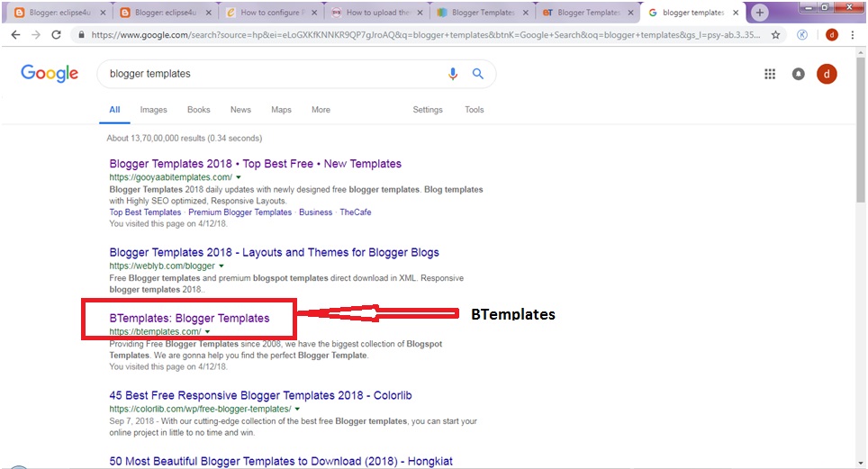Click the browser address bar URL
Viewport: 868px width, 469px height.
point(425,35)
